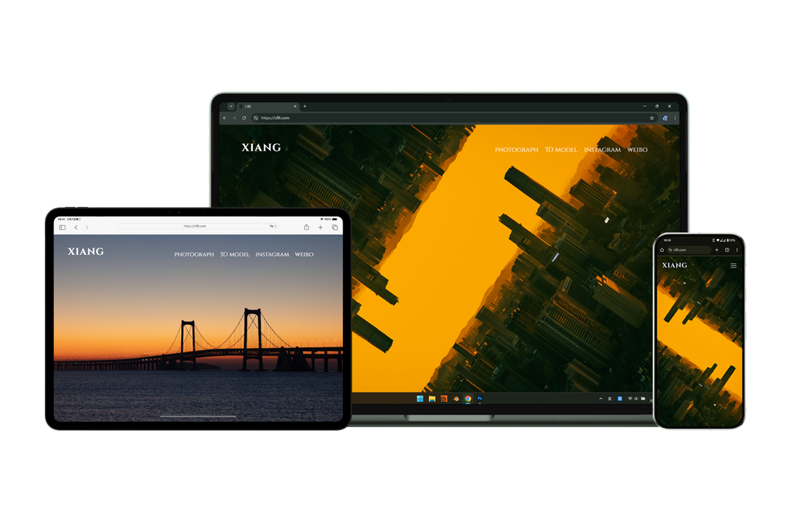The height and width of the screenshot is (532, 798).
Task: Open INSTAGRAM link on the laptop website
Action: [x=602, y=150]
